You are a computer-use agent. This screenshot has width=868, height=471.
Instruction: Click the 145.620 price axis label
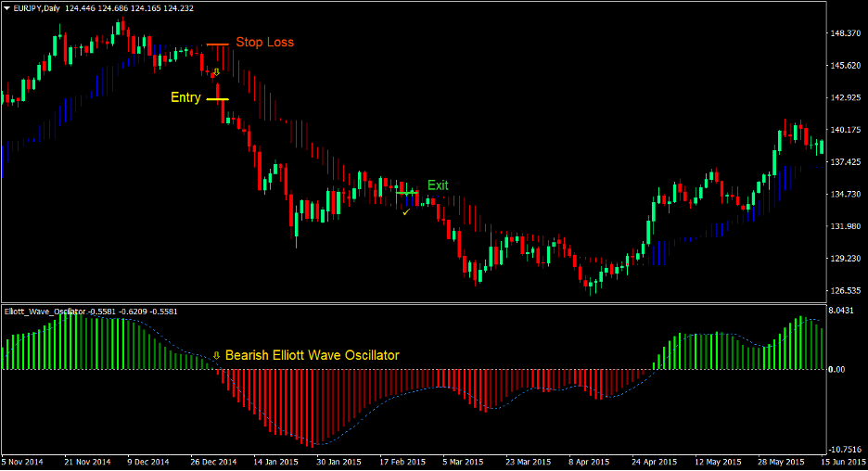(846, 65)
